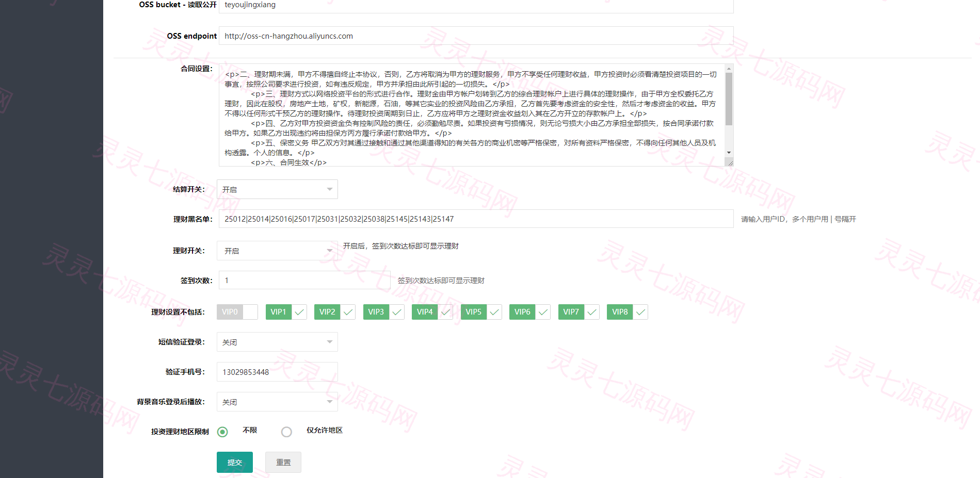This screenshot has height=478, width=980.
Task: Uncheck the VIP7 checkbox
Action: tap(579, 312)
